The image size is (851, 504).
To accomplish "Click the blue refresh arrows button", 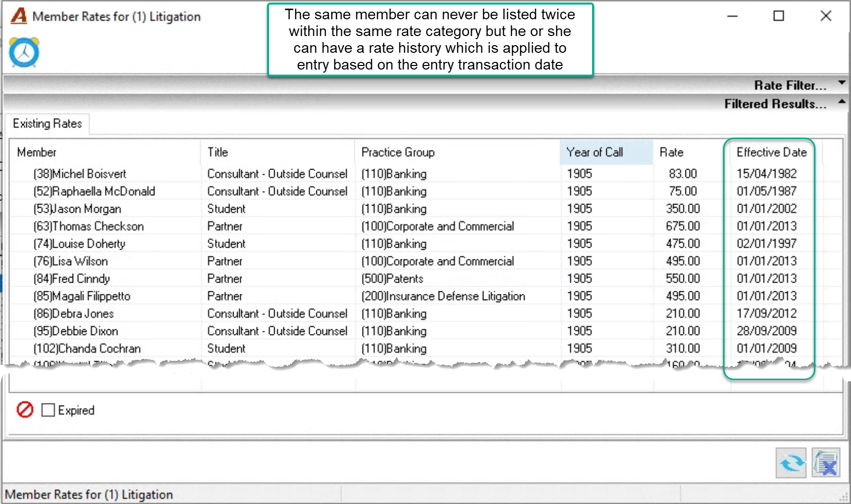I will 791,463.
